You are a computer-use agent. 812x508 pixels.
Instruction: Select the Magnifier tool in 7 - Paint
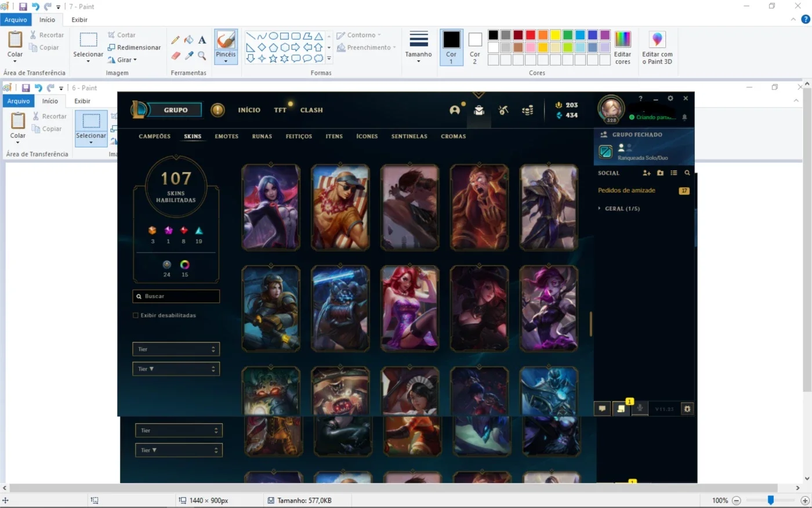pyautogui.click(x=202, y=56)
